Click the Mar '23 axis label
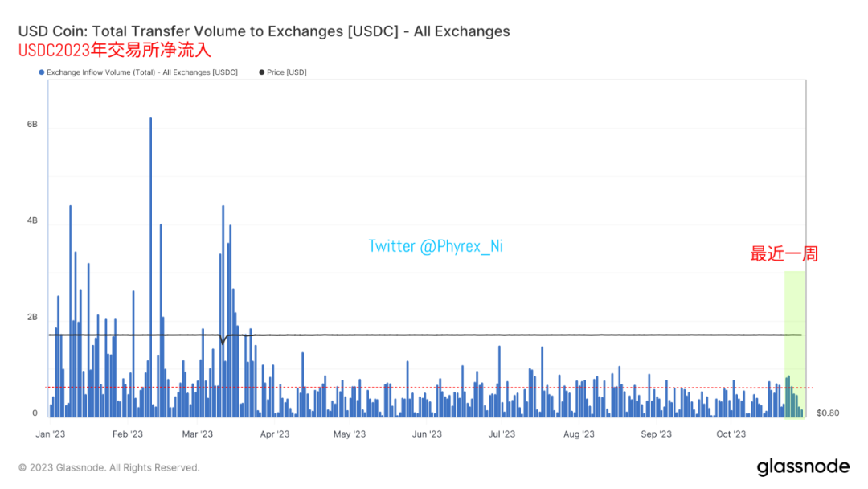 pyautogui.click(x=198, y=434)
